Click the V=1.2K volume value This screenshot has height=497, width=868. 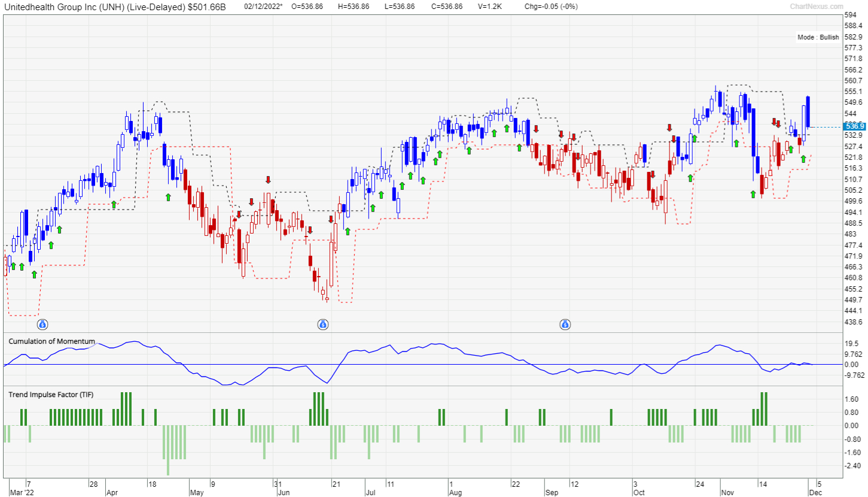tap(490, 6)
